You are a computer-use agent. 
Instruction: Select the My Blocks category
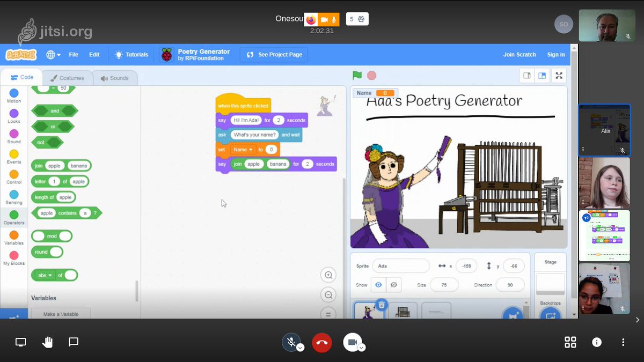(x=14, y=258)
